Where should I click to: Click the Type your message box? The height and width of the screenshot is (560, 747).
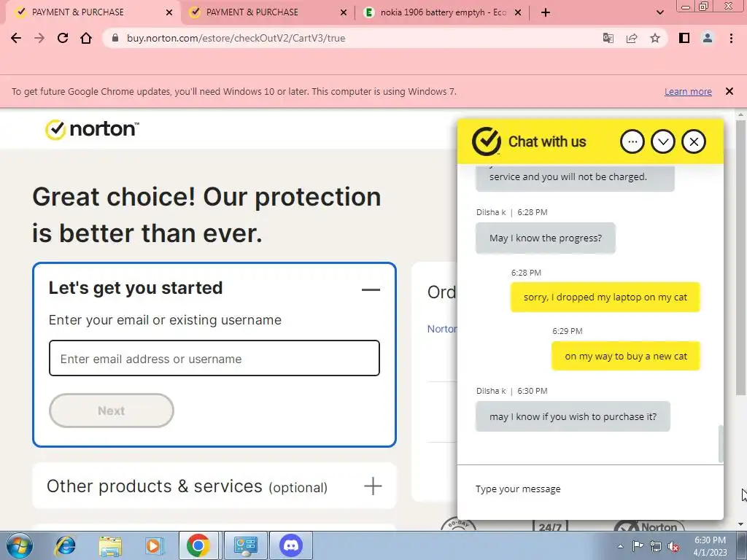589,489
